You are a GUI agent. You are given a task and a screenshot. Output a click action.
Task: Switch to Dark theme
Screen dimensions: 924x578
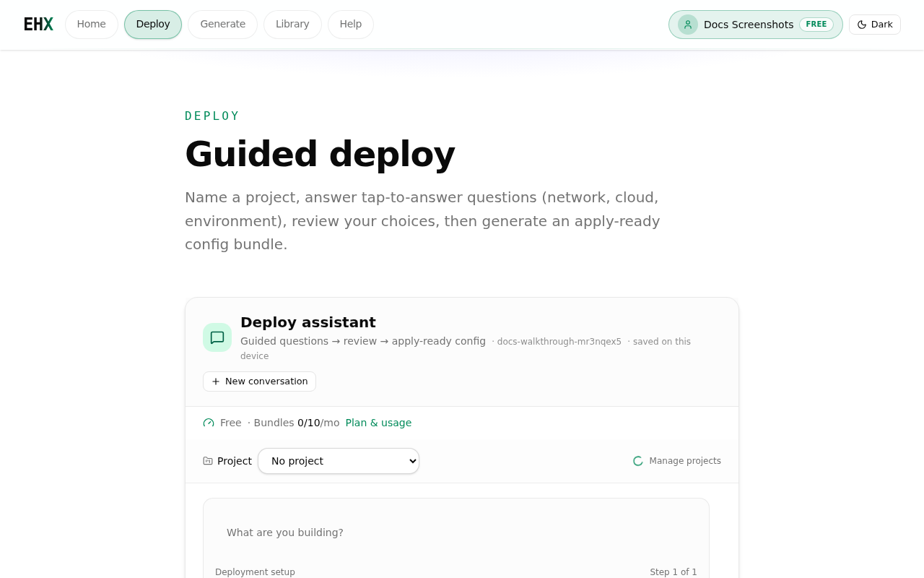[x=875, y=25]
